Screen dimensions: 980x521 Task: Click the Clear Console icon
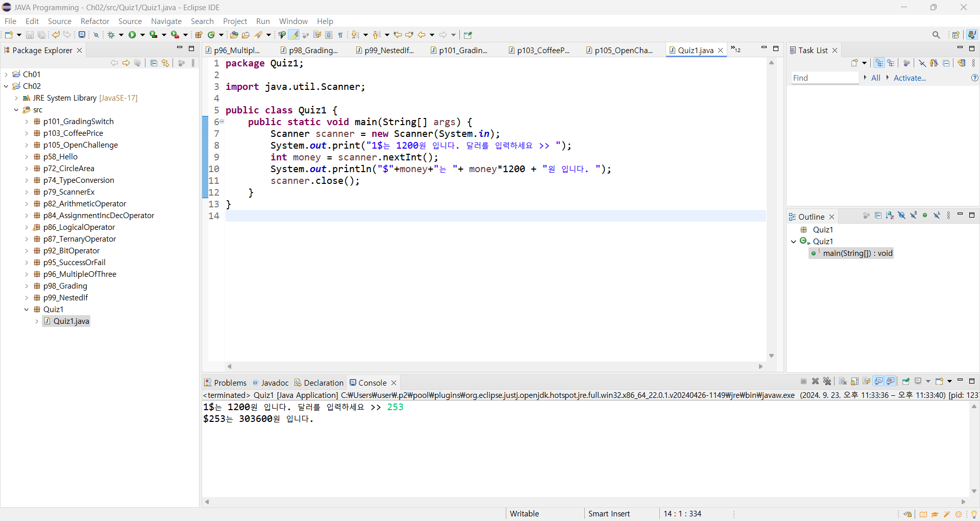[843, 381]
